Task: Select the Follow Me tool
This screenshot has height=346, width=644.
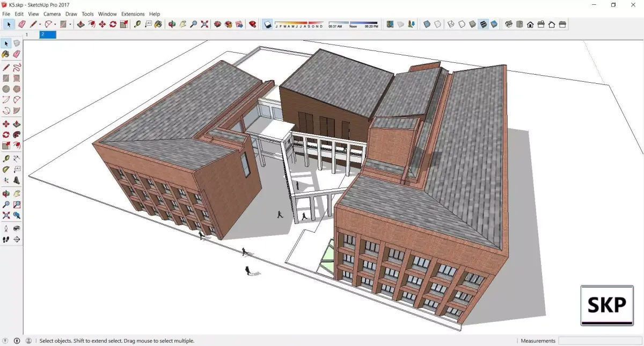Action: (x=17, y=135)
